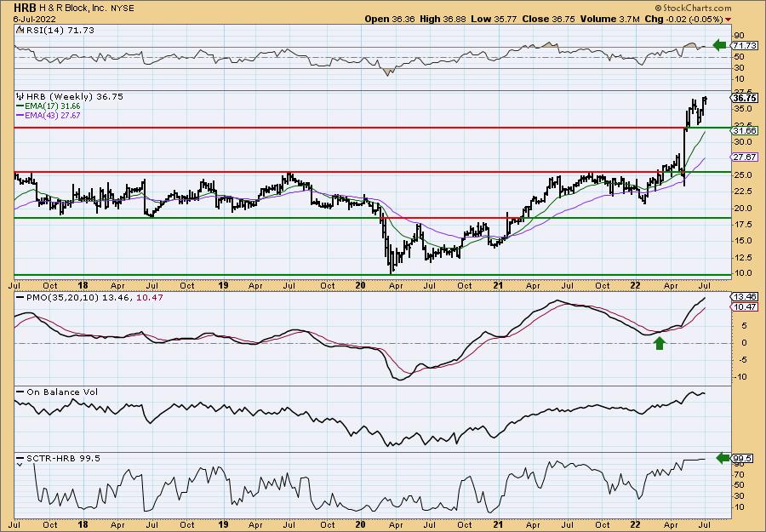Click the HRB ticker symbol in the header
Image resolution: width=766 pixels, height=532 pixels.
pyautogui.click(x=25, y=8)
